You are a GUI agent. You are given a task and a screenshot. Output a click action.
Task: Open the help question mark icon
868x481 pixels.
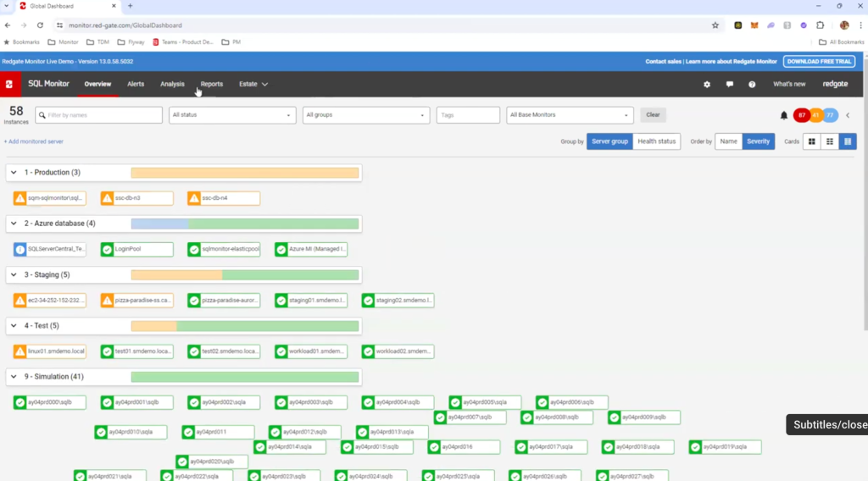(752, 85)
